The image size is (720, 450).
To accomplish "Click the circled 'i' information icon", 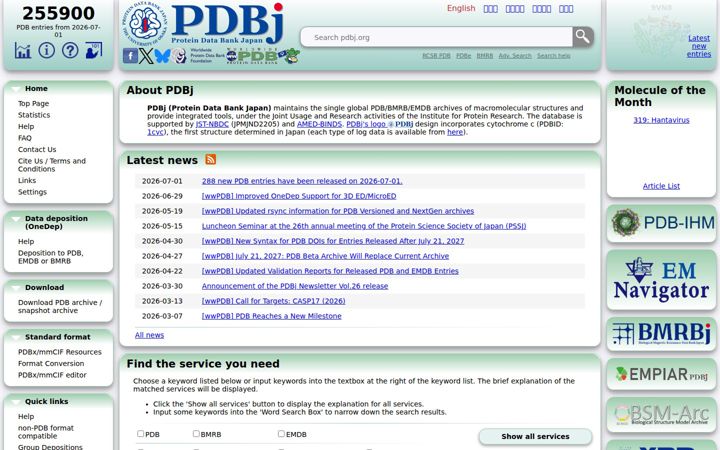I will pos(46,50).
